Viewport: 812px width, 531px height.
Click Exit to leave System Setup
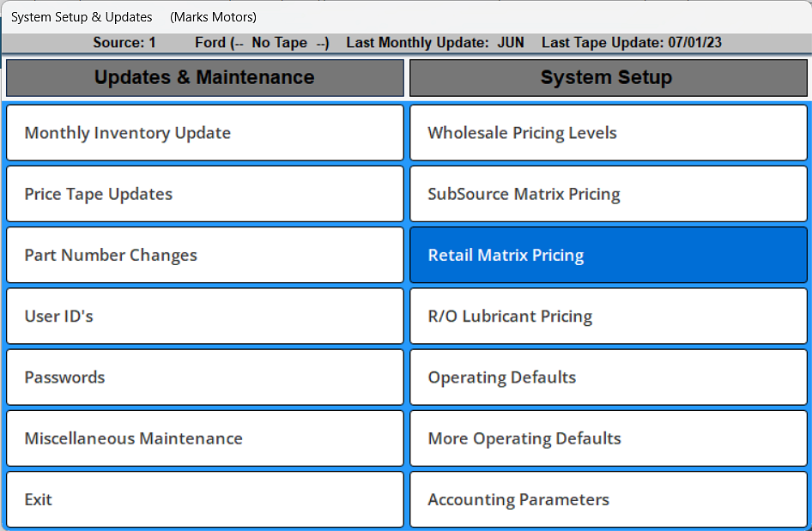204,498
